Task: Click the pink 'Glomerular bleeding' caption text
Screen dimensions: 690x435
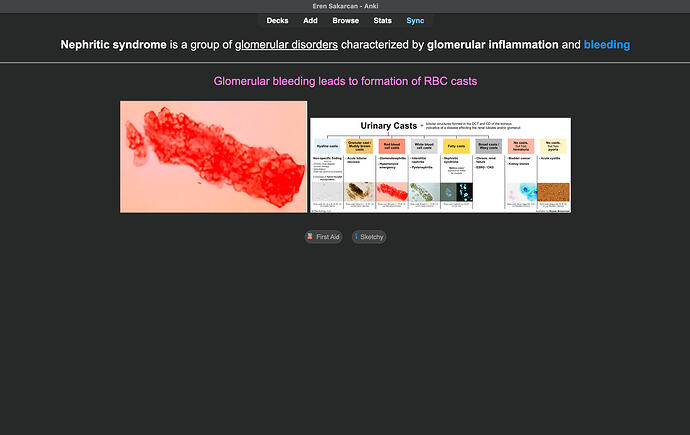Action: pos(344,80)
